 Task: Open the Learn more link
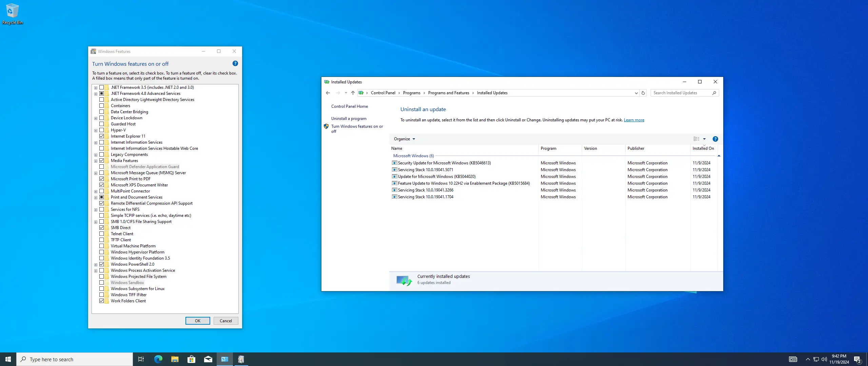click(634, 120)
